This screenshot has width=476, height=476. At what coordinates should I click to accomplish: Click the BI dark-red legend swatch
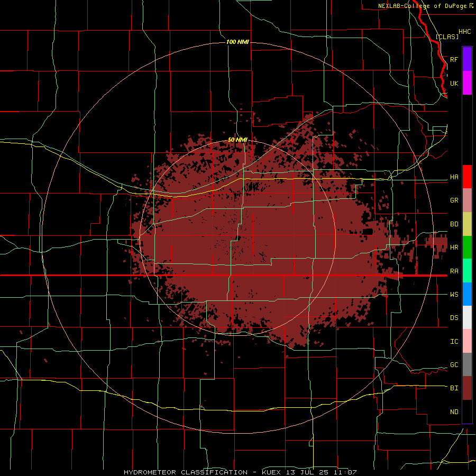coord(467,388)
